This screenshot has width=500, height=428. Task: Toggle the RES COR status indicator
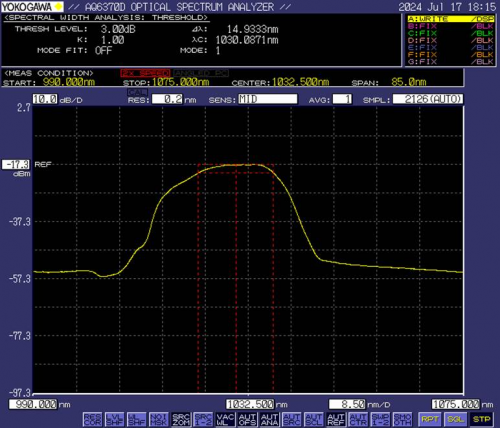[x=92, y=419]
